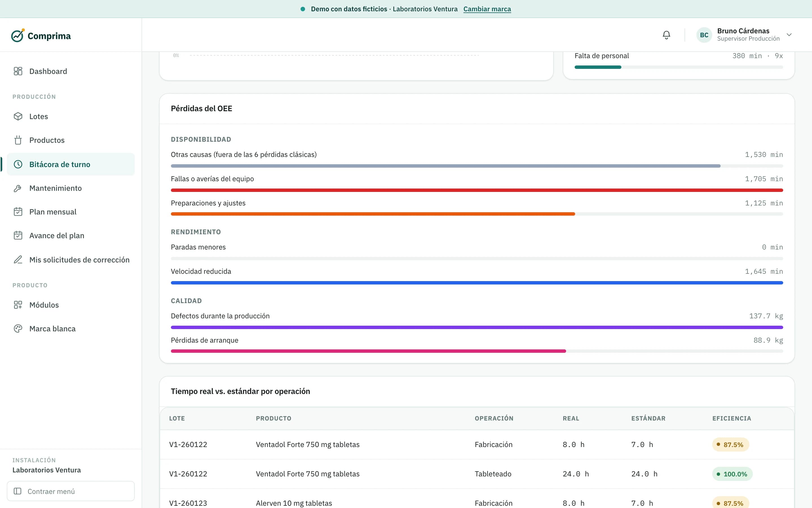The image size is (812, 508).
Task: Click the orange Preparaciones y ajustes bar
Action: point(373,214)
